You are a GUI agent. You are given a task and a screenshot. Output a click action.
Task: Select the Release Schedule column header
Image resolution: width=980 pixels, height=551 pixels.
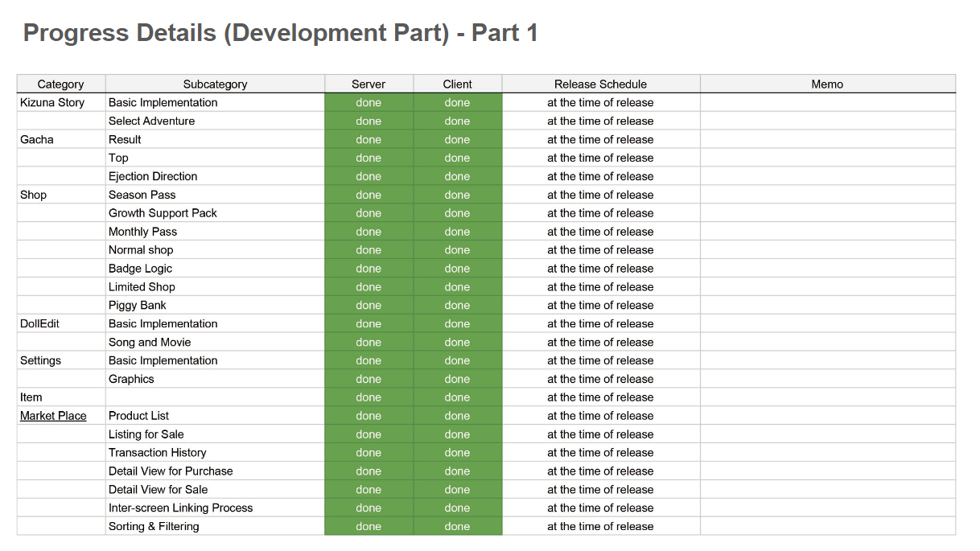pyautogui.click(x=600, y=84)
